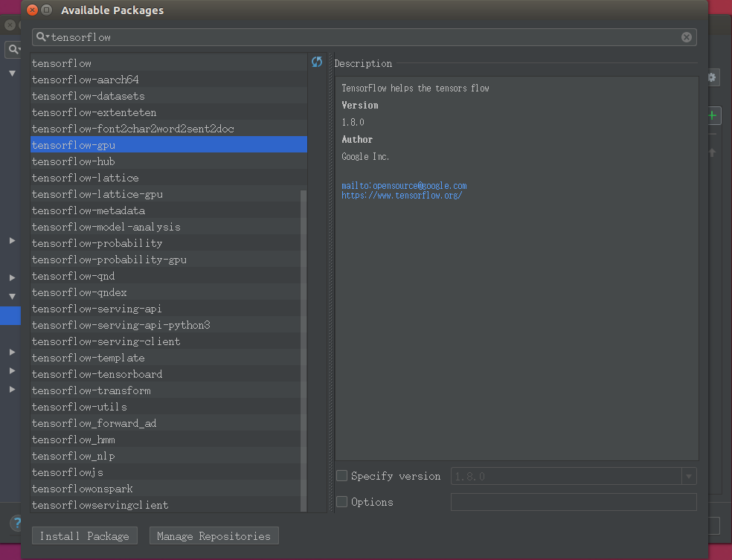Clear the search field with the X icon
This screenshot has width=732, height=560.
click(686, 37)
